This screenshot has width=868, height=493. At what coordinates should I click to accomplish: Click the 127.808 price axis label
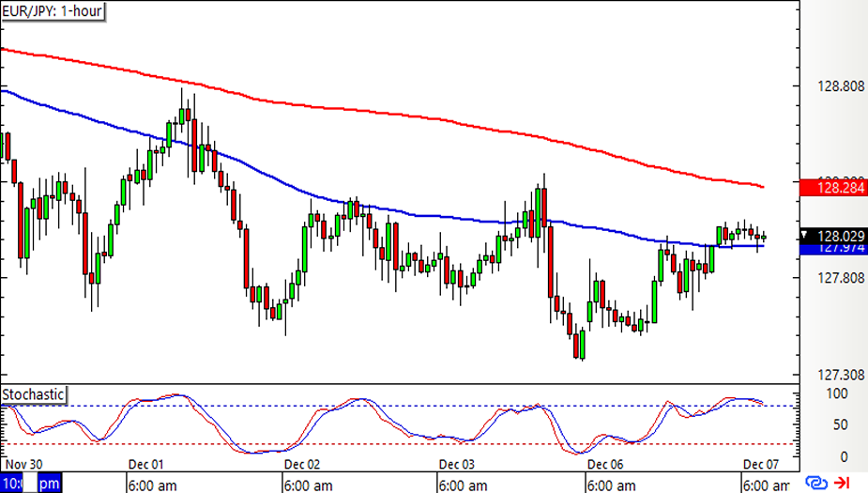tap(841, 278)
